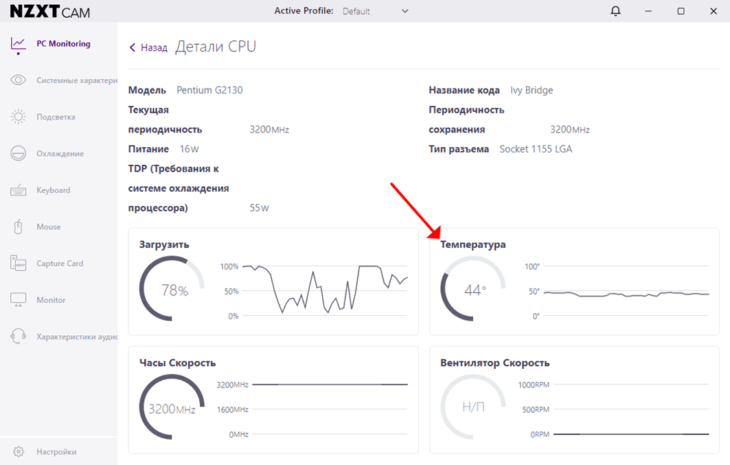The image size is (730, 465).
Task: Expand the Active Profile dropdown arrow
Action: pos(405,11)
